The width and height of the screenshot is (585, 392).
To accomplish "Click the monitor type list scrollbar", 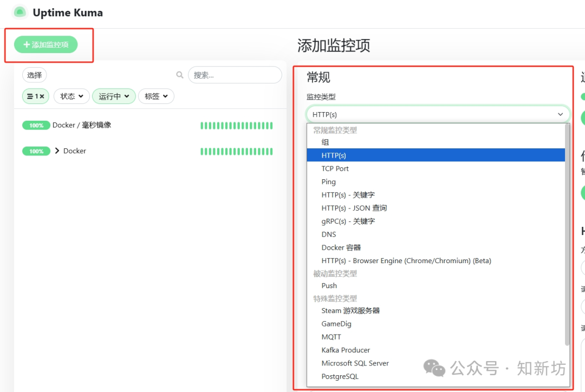I will point(567,235).
